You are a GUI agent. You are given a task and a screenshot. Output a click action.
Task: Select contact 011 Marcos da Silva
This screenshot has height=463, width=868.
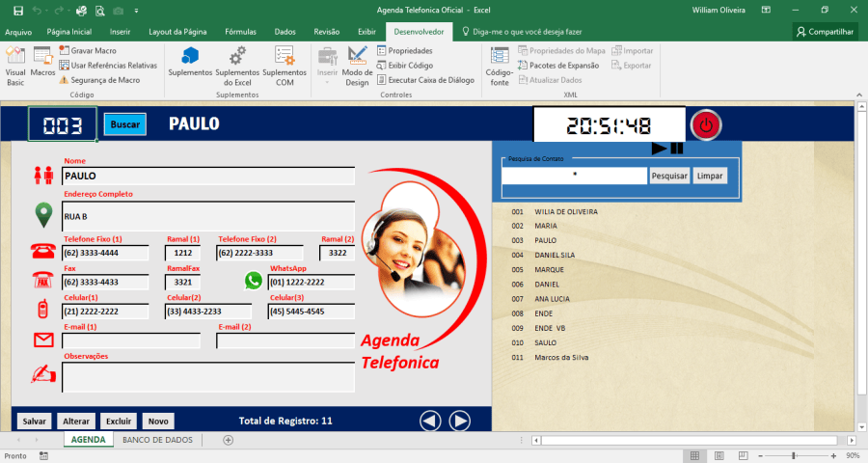click(x=551, y=357)
